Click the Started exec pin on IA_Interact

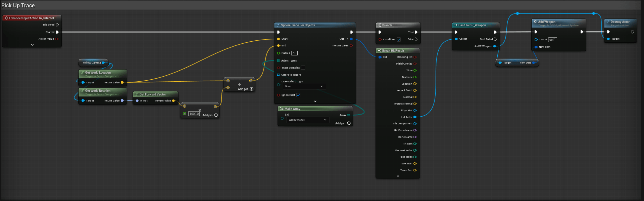pos(57,32)
